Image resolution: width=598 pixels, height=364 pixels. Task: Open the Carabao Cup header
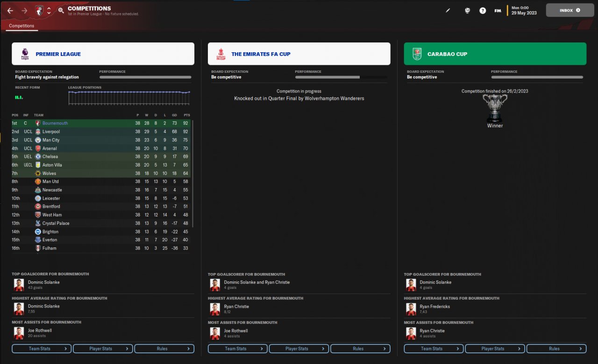click(x=495, y=54)
